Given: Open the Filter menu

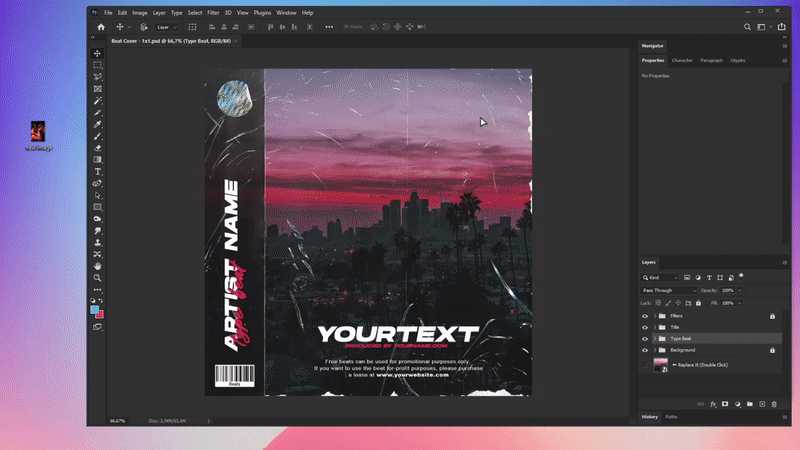Looking at the screenshot, I should click(x=213, y=13).
